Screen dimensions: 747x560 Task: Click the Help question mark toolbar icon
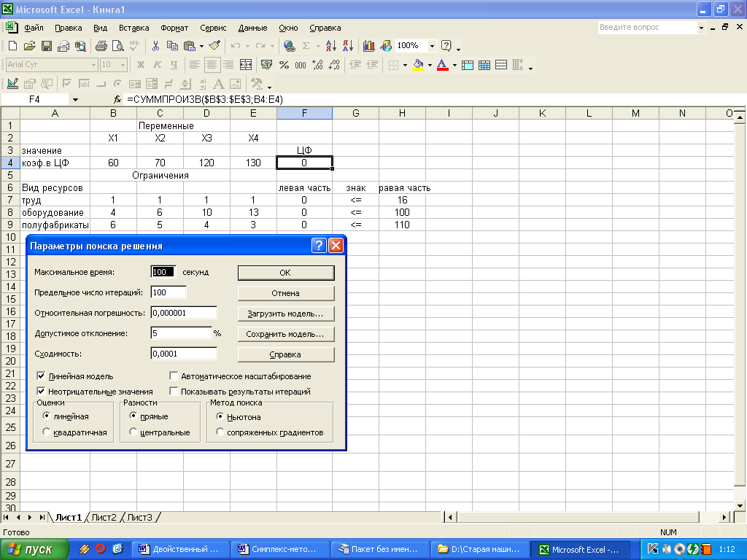point(446,46)
